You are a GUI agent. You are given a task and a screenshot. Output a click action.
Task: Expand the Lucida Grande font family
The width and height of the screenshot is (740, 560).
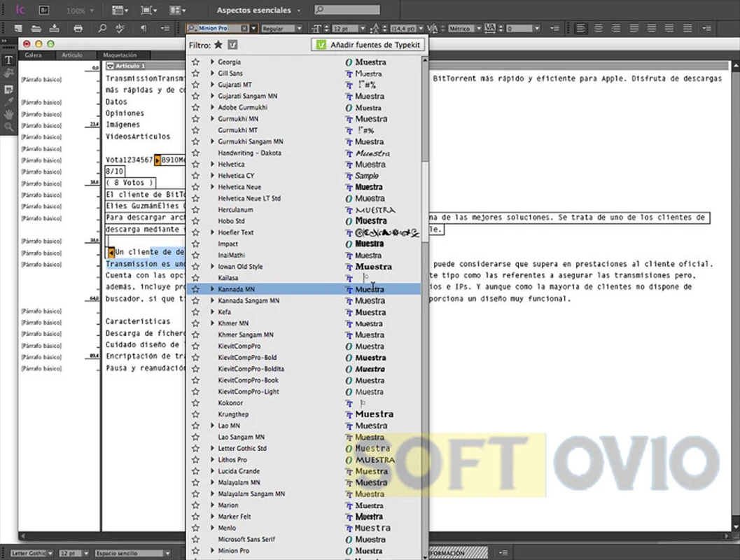point(212,472)
